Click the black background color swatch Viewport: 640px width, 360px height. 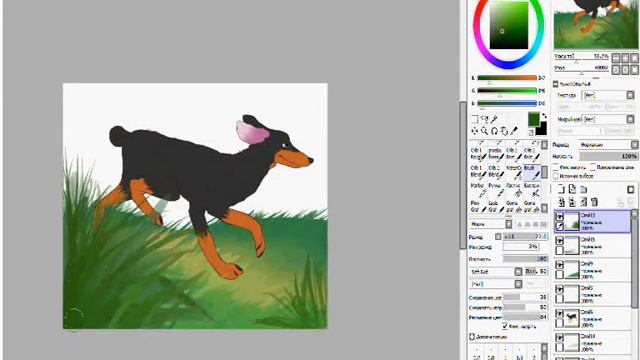click(542, 130)
